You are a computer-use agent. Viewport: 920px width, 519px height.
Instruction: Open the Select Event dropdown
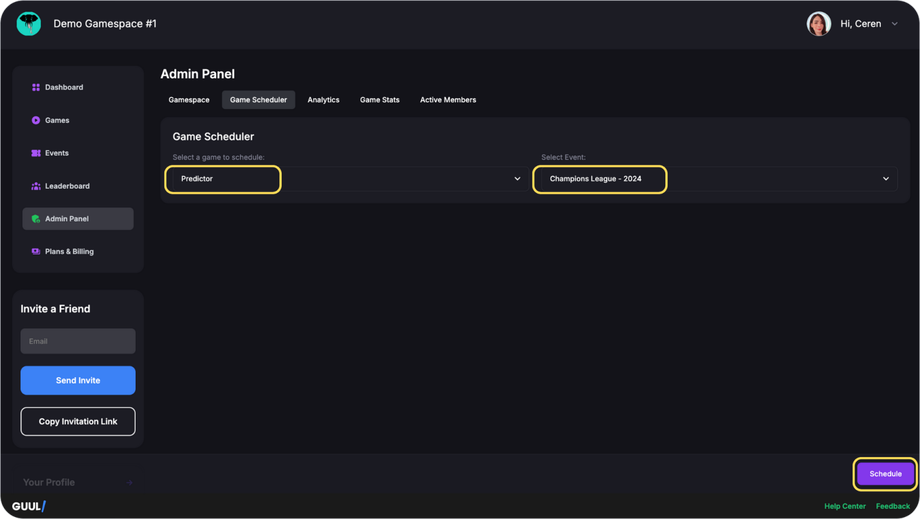click(716, 179)
